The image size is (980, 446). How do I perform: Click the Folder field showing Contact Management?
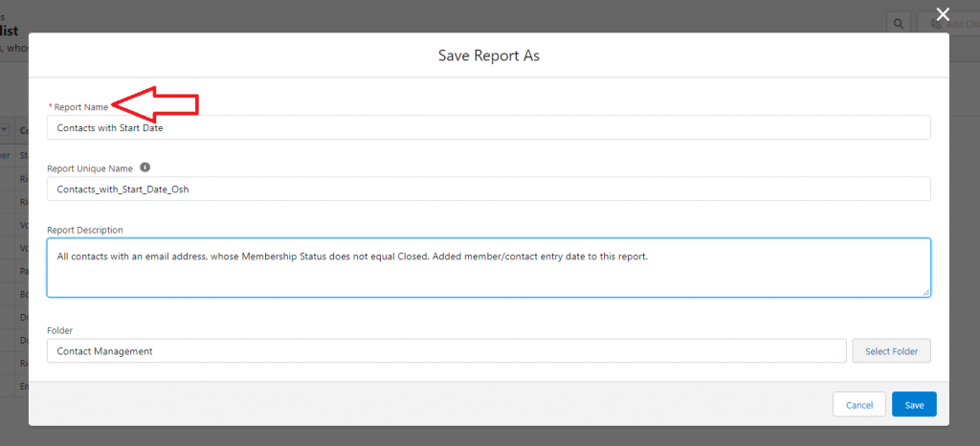446,351
